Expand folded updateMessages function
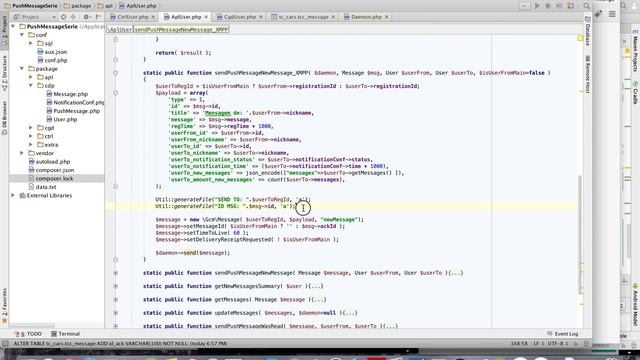Image resolution: width=640 pixels, height=360 pixels. coord(116,313)
